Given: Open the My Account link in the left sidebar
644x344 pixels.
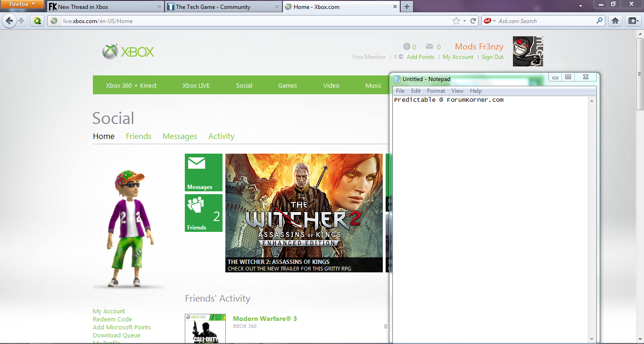Looking at the screenshot, I should (x=109, y=311).
